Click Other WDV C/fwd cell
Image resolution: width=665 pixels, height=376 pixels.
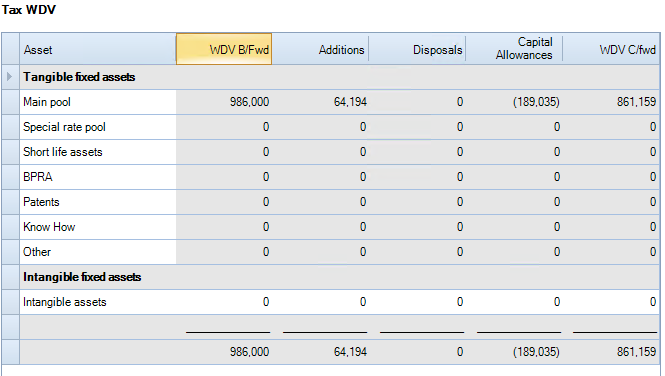[x=611, y=252]
